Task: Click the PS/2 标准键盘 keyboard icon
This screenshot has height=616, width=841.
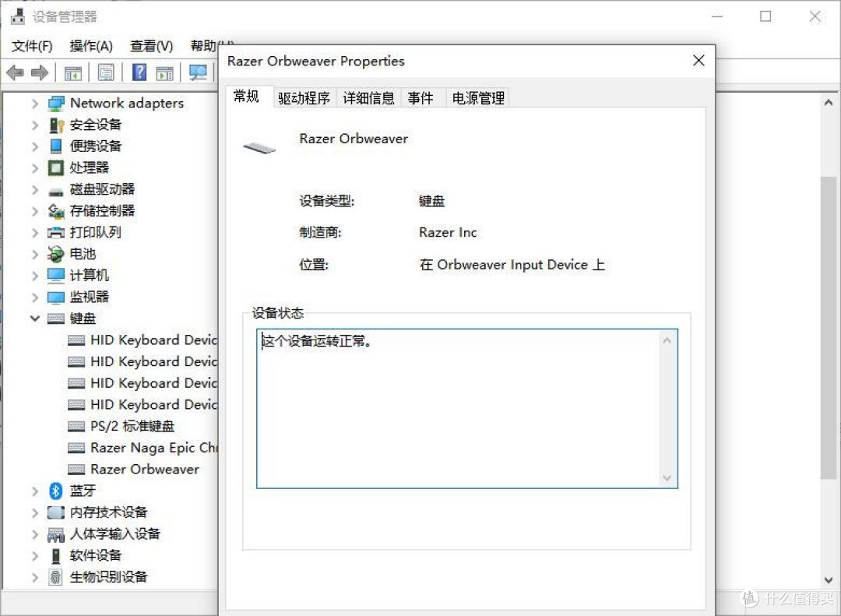Action: tap(76, 426)
